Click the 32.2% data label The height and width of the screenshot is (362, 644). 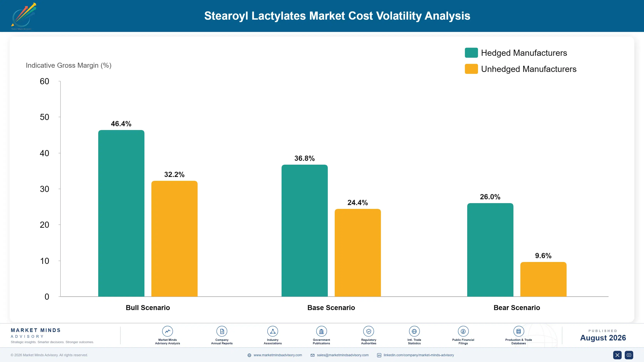click(174, 174)
